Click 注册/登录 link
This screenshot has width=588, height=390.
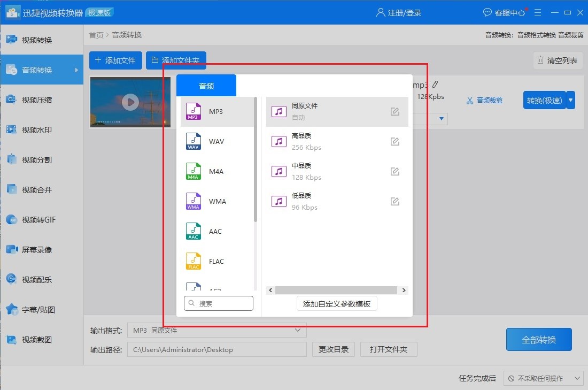click(x=399, y=13)
